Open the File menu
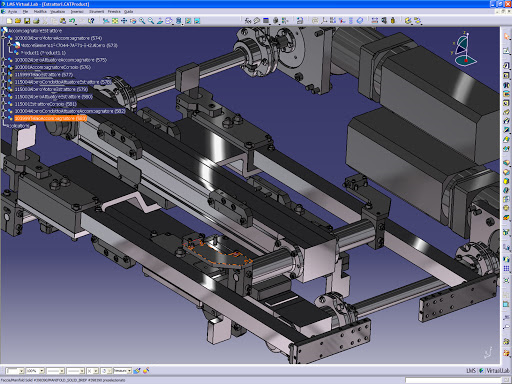This screenshot has height=384, width=512. pos(25,12)
